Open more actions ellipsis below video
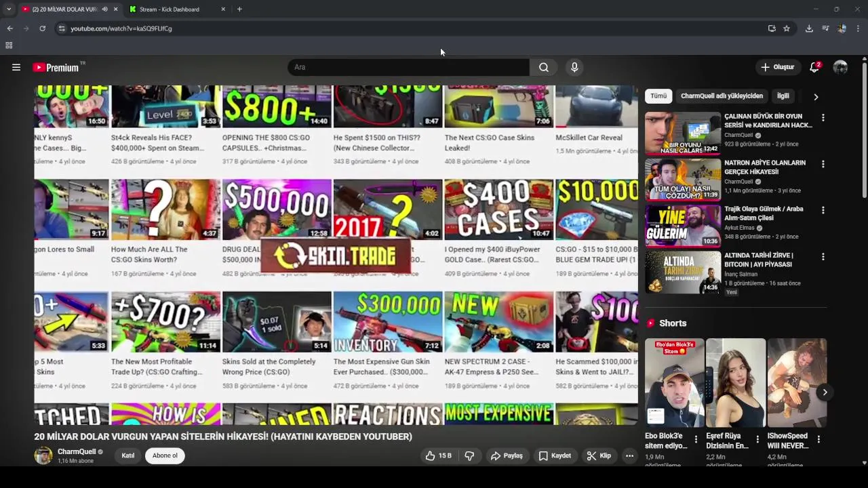The height and width of the screenshot is (488, 868). 629,456
